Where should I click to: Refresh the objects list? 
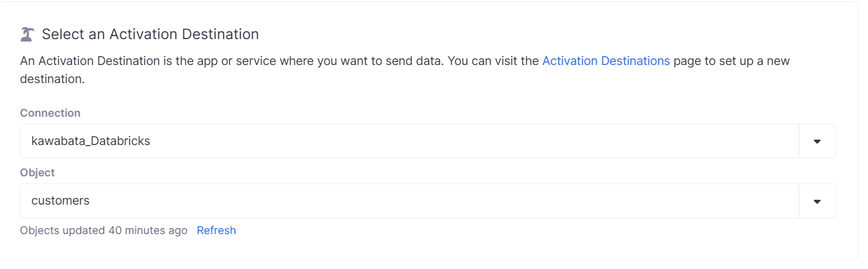coord(216,230)
